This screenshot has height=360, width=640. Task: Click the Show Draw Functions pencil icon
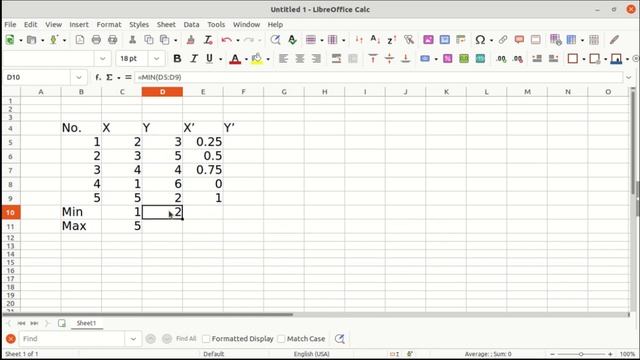coord(614,40)
